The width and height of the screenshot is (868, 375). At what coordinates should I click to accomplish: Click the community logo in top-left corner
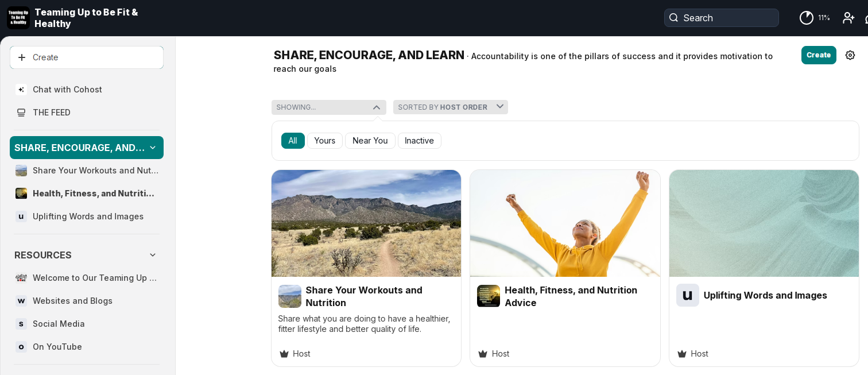(x=18, y=18)
